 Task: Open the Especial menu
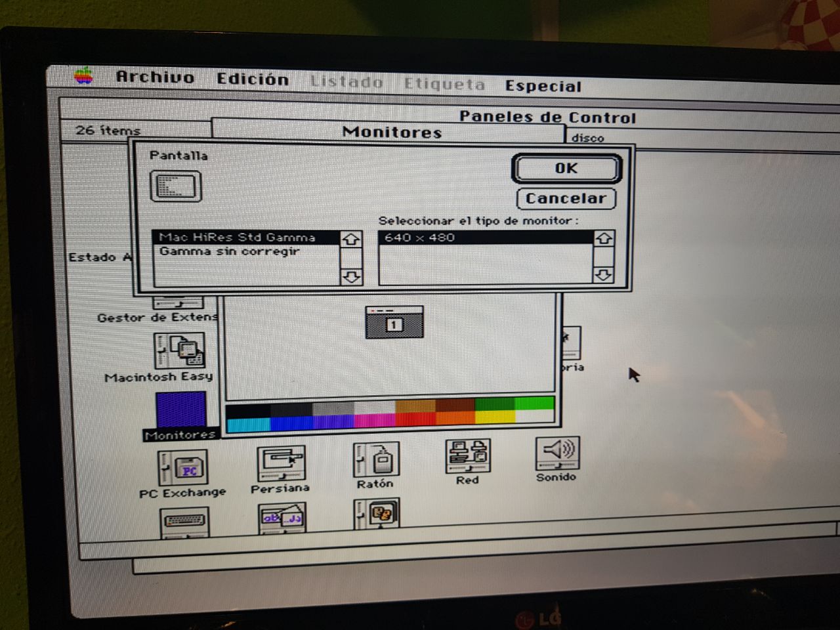pos(543,86)
